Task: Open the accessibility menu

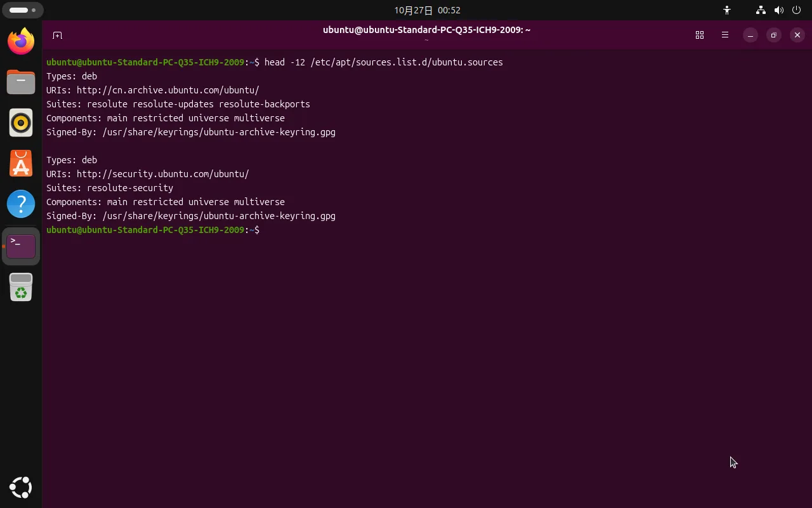Action: coord(727,10)
